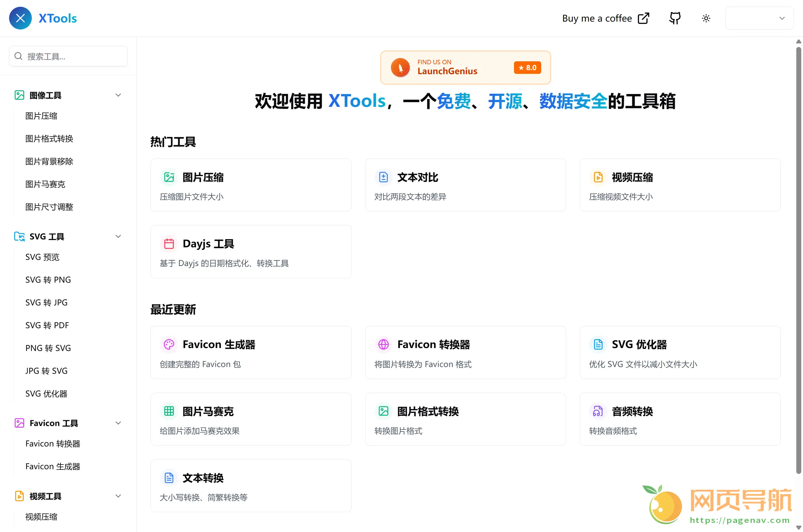This screenshot has width=803, height=532.
Task: Select Favicon 生成器 in the sidebar
Action: [53, 467]
